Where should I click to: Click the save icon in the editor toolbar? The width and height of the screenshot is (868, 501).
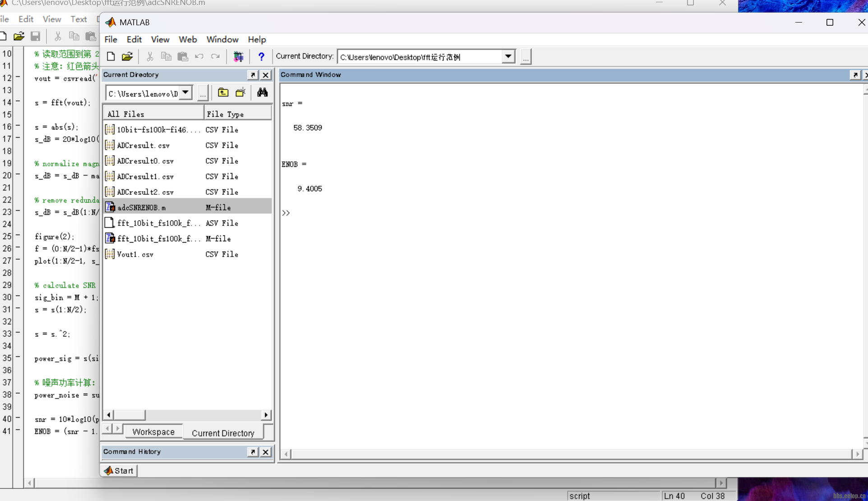tap(36, 36)
